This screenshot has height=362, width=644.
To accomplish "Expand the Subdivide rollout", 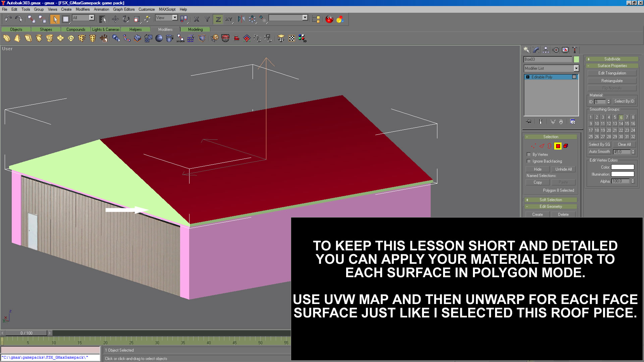I will pos(612,59).
